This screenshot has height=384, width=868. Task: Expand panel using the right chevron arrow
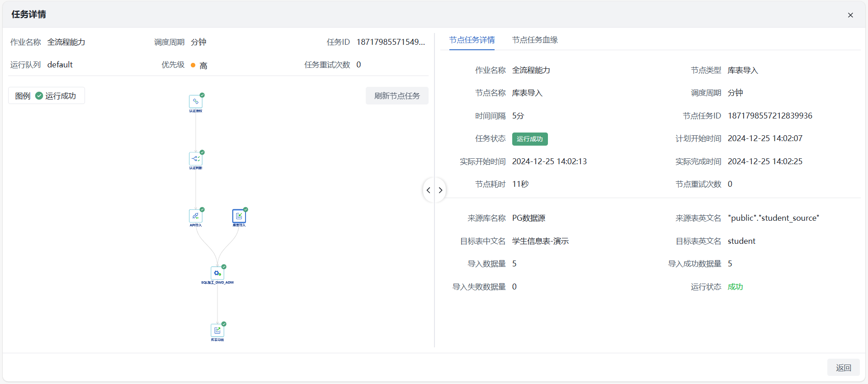(x=440, y=190)
